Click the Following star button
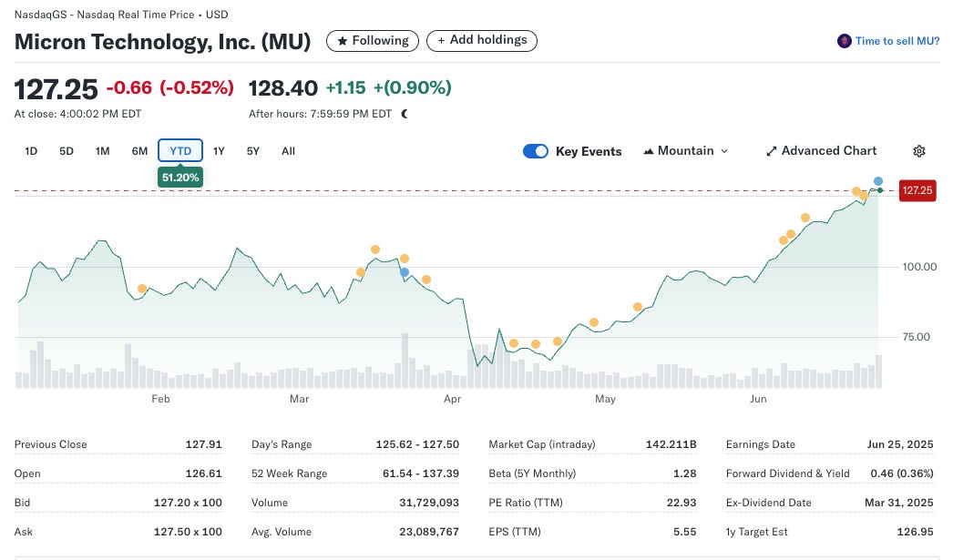Image resolution: width=953 pixels, height=560 pixels. pos(373,41)
